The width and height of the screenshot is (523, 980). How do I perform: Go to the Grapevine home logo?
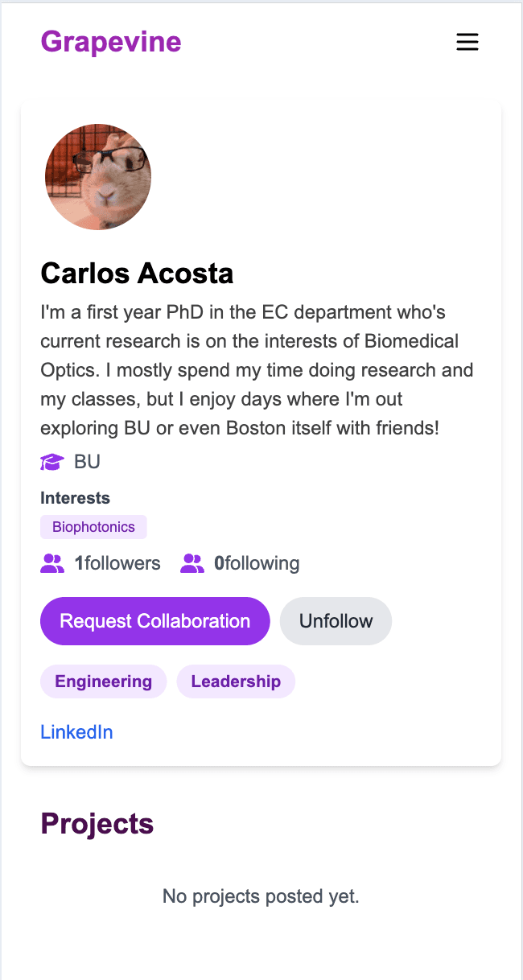pos(111,42)
